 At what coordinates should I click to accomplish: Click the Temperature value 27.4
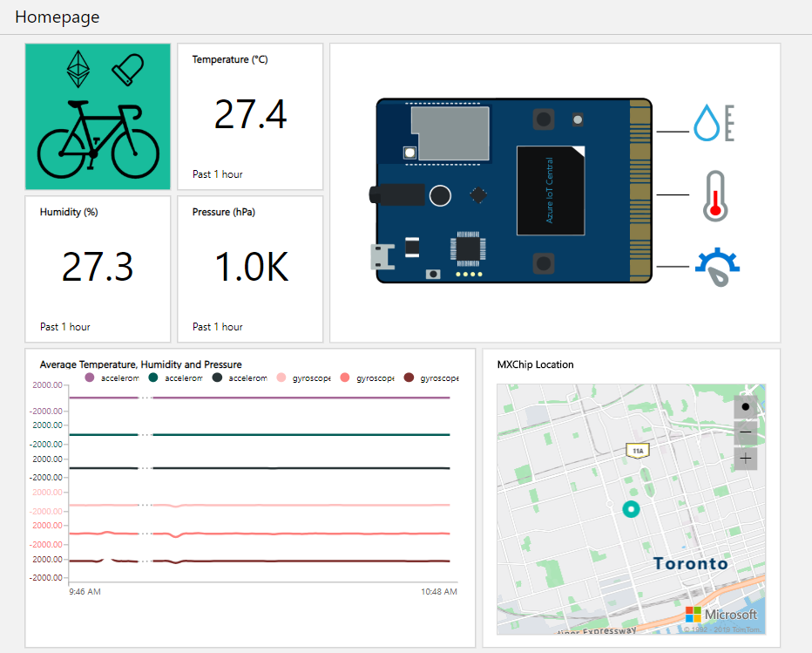[250, 114]
